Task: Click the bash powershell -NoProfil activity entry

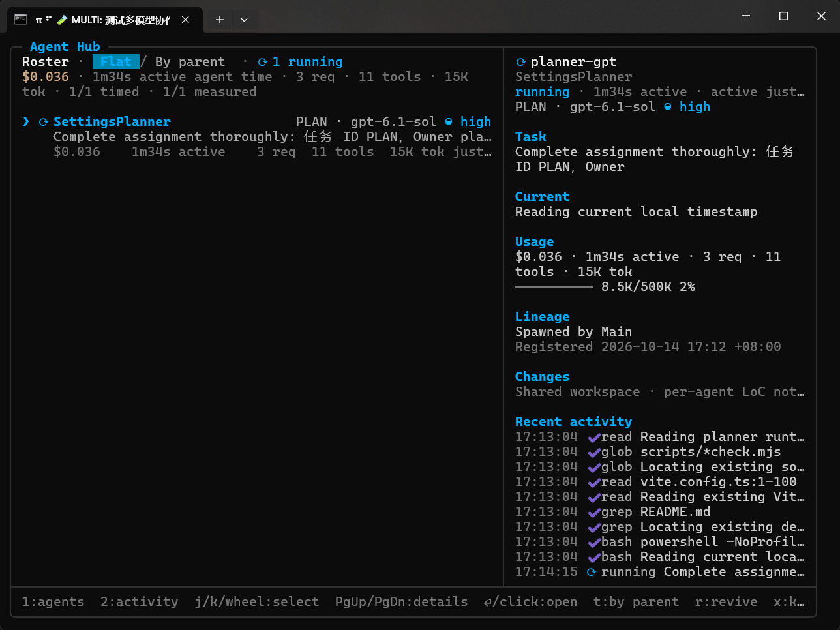Action: [x=660, y=541]
